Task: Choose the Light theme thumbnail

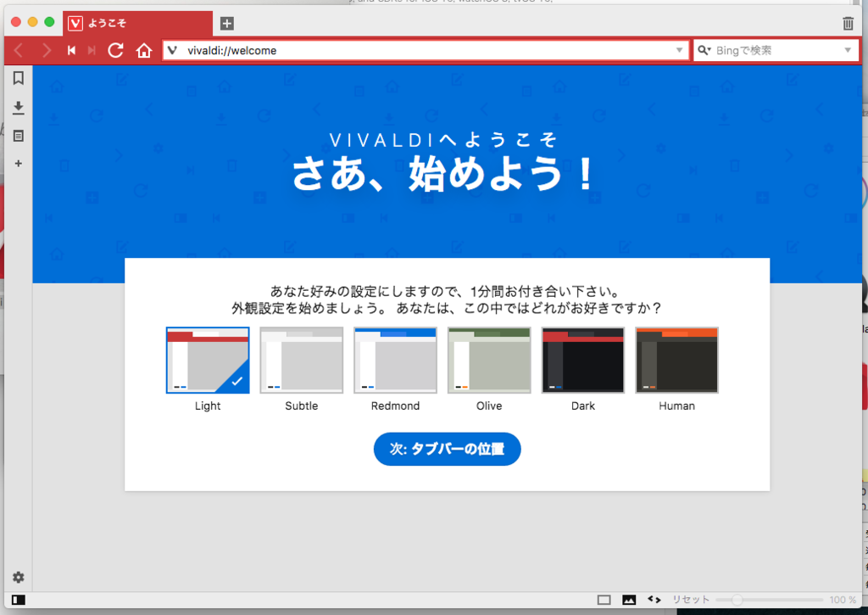Action: (x=208, y=361)
